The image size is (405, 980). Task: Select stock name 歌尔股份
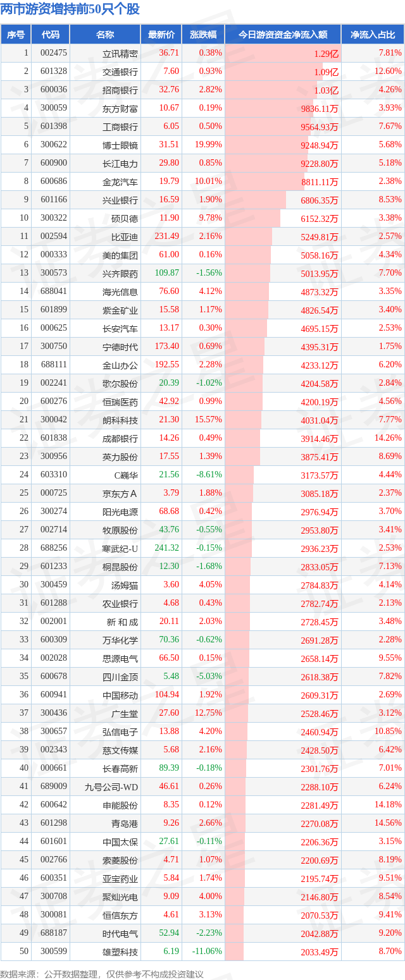tap(120, 383)
